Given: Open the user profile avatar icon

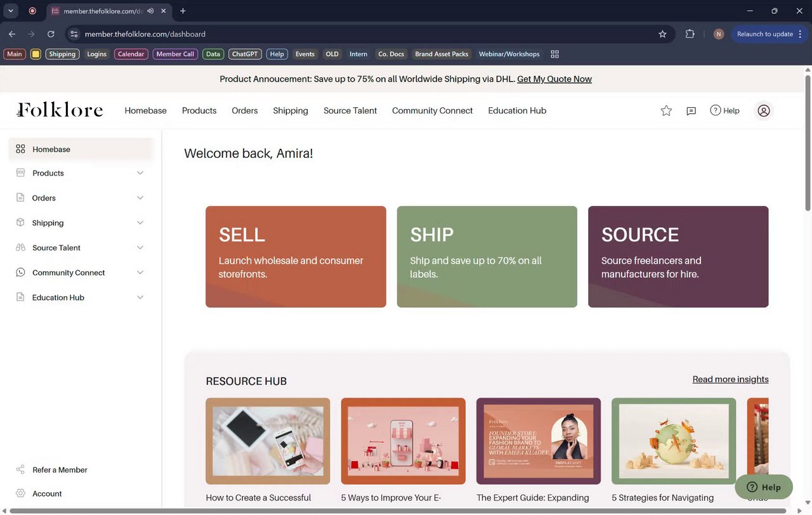Looking at the screenshot, I should click(x=764, y=110).
